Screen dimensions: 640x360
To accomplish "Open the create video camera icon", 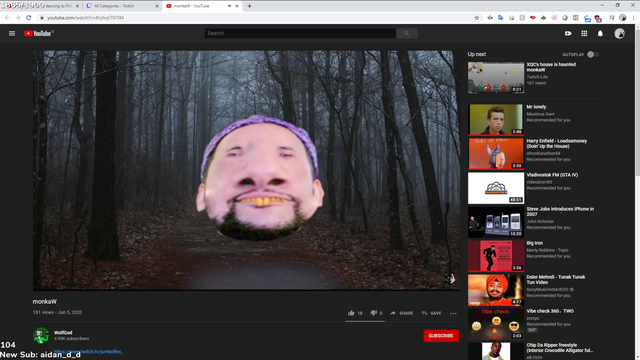I will (568, 33).
